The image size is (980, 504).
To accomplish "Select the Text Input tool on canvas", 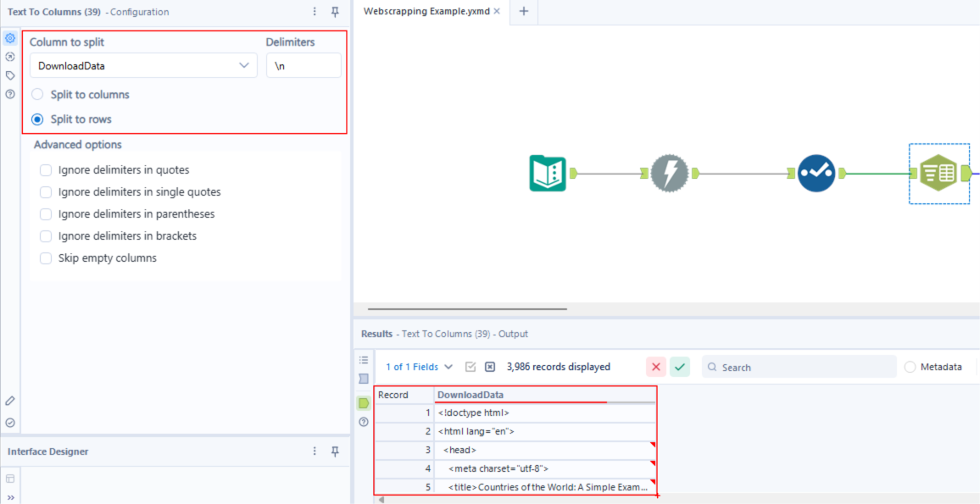I will (x=547, y=173).
